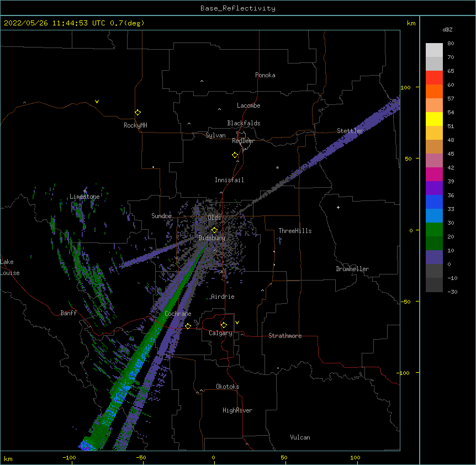The width and height of the screenshot is (476, 465).
Task: Select the light blue swatch above 30 dBZ
Action: [434, 215]
